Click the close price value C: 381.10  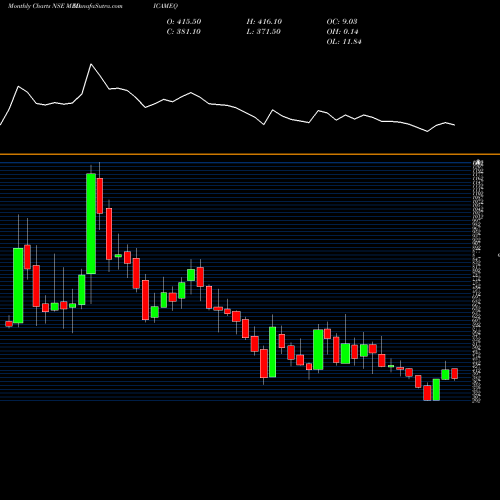pyautogui.click(x=184, y=32)
